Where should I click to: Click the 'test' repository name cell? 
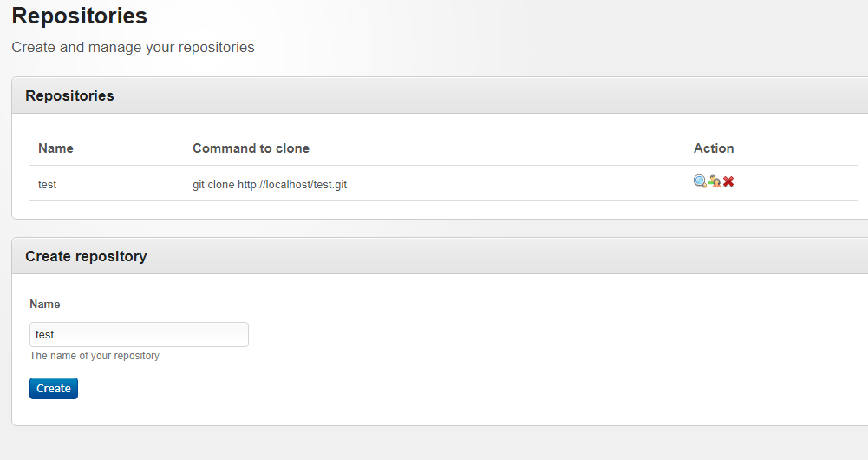tap(47, 185)
